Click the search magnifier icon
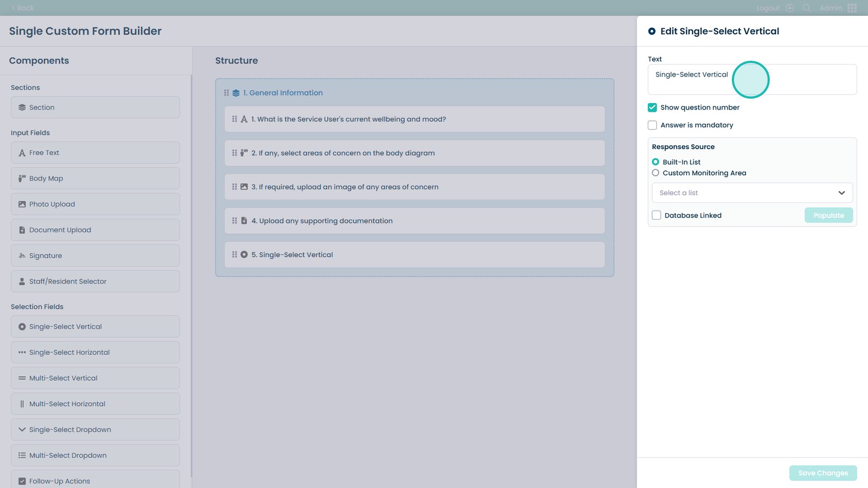This screenshot has width=868, height=488. pyautogui.click(x=807, y=8)
